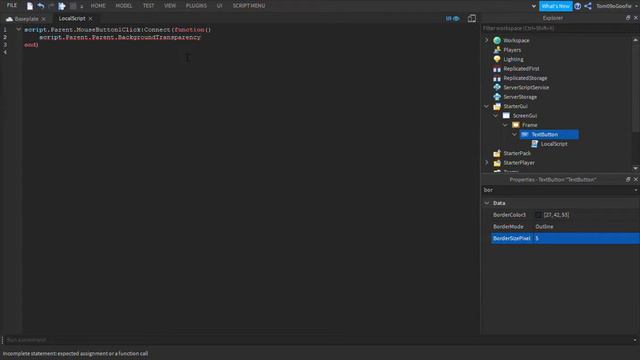640x360 pixels.
Task: Open the ribbon collapse chevron dropdown
Action: (x=533, y=6)
